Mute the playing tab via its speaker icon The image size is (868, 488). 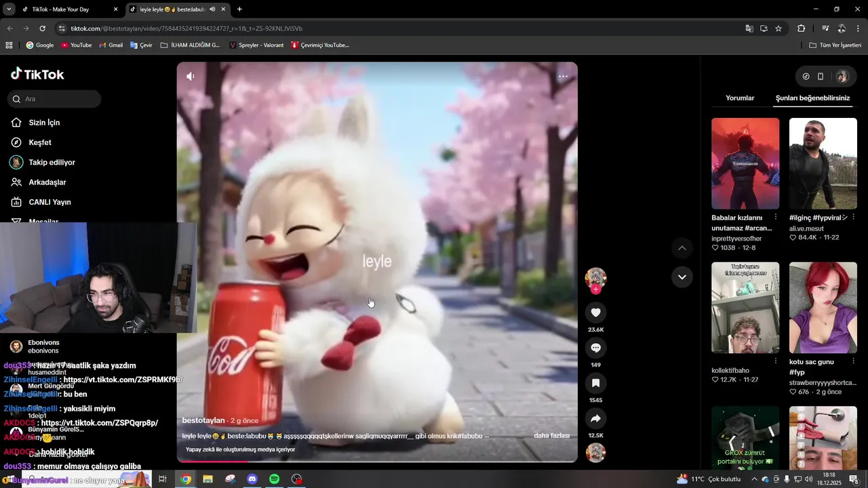tap(212, 9)
